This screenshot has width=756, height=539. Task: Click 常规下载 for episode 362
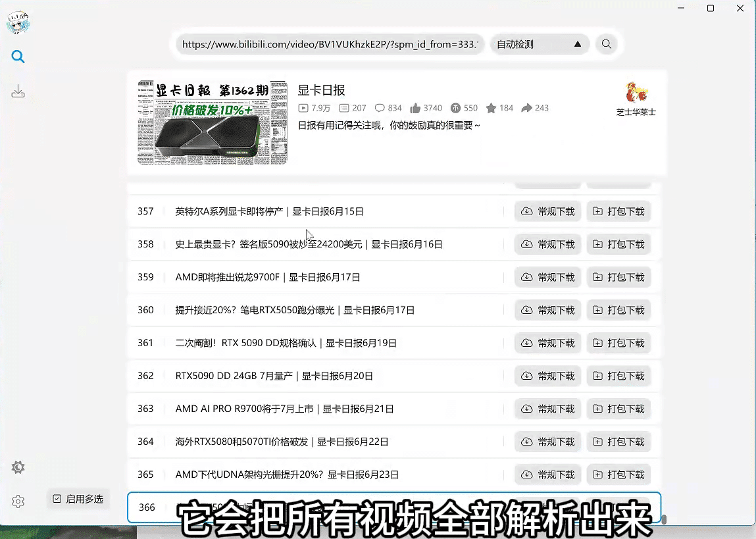click(547, 376)
